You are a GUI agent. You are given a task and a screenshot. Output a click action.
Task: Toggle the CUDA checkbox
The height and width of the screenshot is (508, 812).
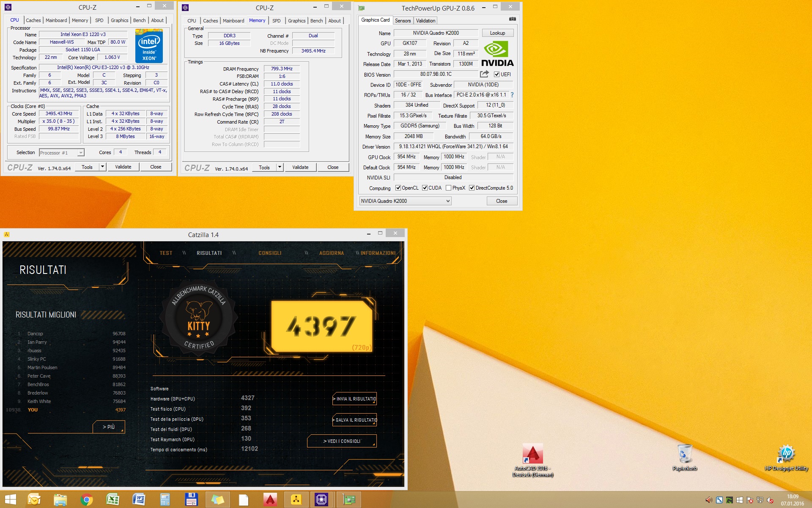[x=425, y=188]
